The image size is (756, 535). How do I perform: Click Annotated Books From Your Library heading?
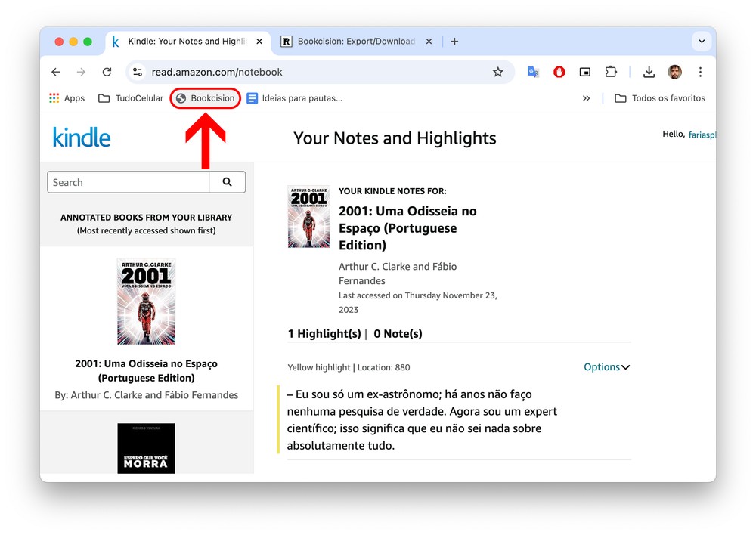point(146,218)
